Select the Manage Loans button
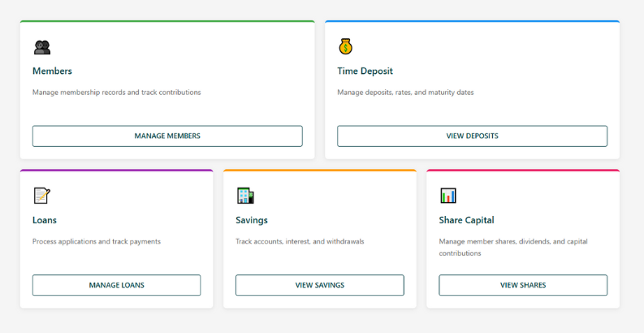Screen dimensions: 644x333 [x=117, y=285]
